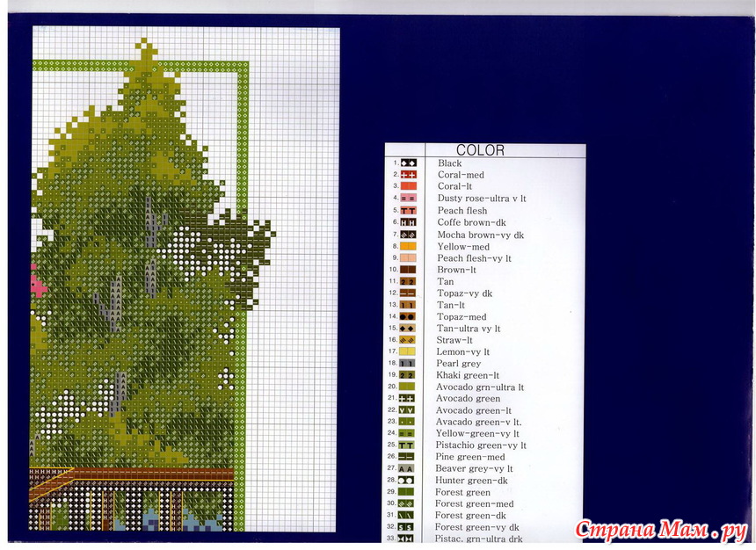The image size is (756, 550).
Task: Click the 'Coffe brown-dk' label text
Action: tap(471, 222)
